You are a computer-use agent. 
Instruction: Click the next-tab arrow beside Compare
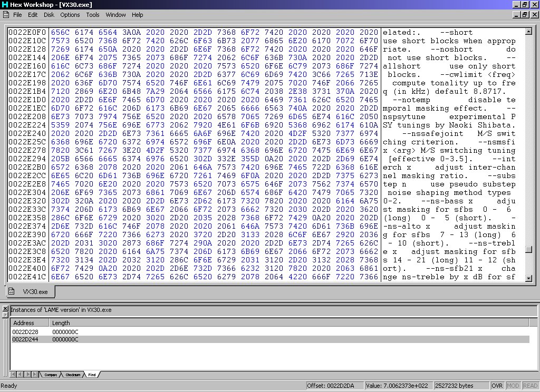pyautogui.click(x=27, y=375)
